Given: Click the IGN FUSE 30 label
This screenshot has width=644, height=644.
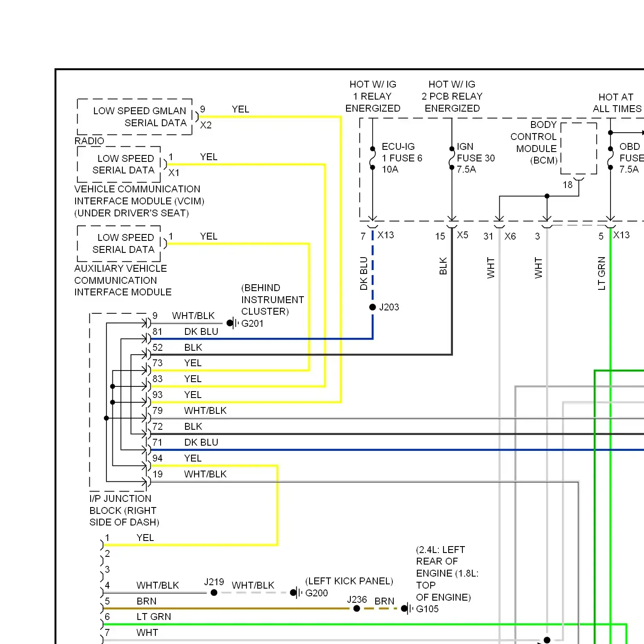Looking at the screenshot, I should (476, 158).
